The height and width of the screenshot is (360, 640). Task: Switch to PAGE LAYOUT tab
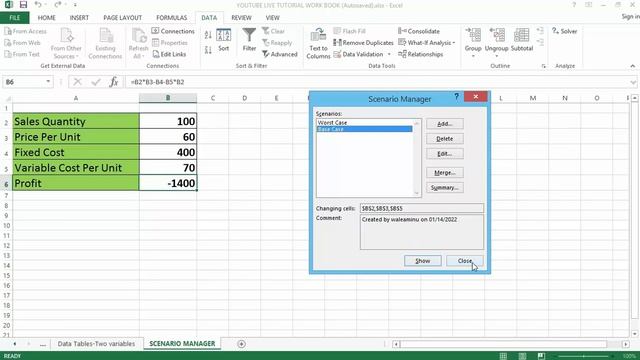tap(122, 18)
